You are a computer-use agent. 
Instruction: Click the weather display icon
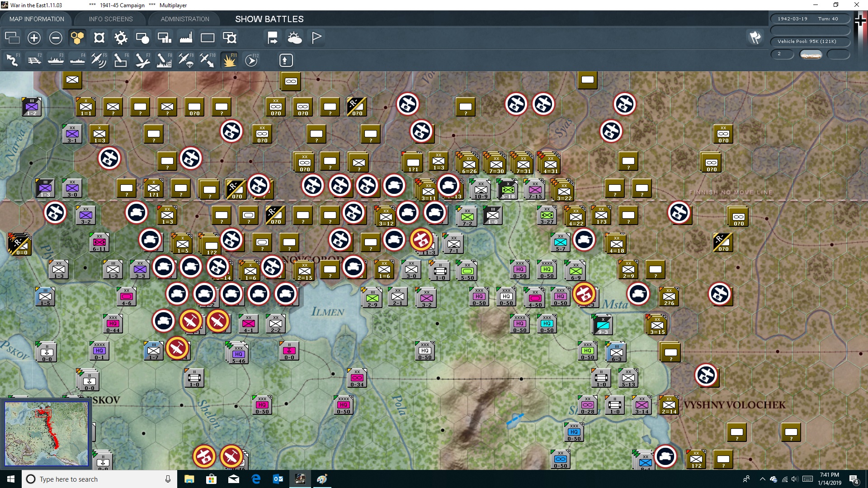coord(295,38)
